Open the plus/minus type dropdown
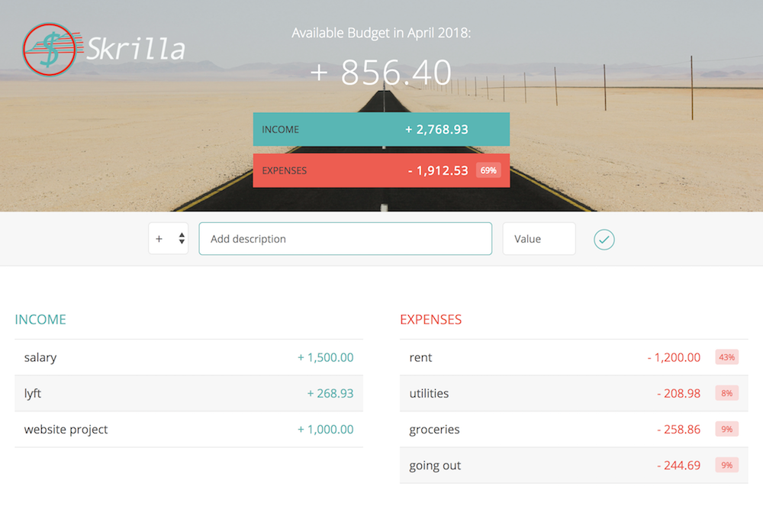The height and width of the screenshot is (532, 763). (x=169, y=238)
